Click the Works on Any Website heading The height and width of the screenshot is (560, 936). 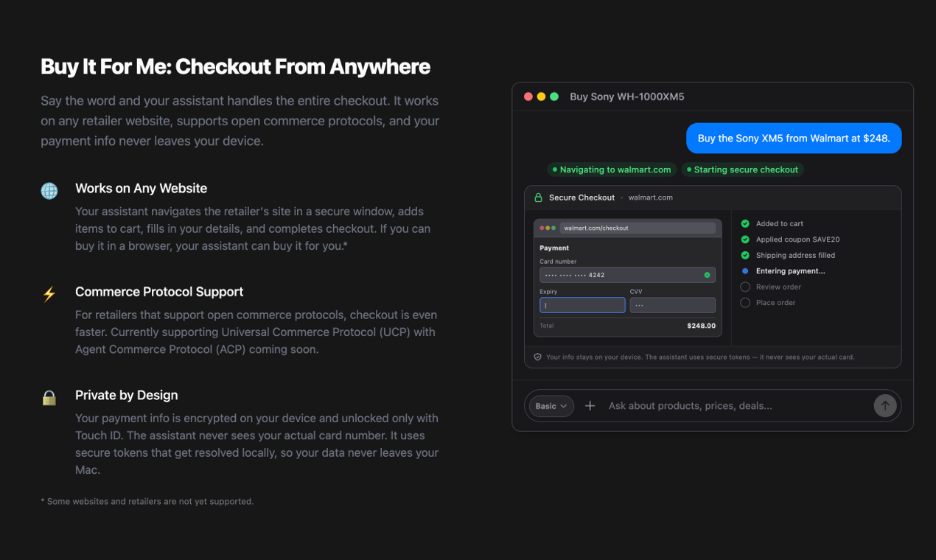141,189
